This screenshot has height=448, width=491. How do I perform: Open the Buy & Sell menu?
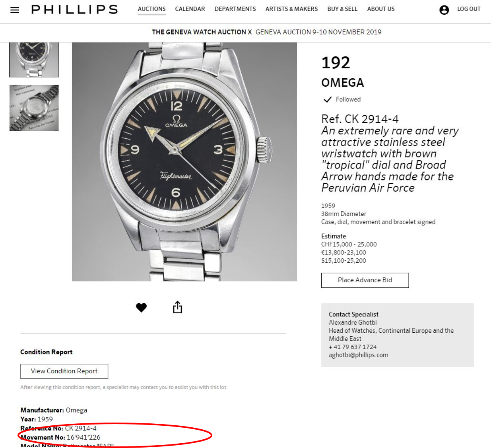click(x=342, y=9)
